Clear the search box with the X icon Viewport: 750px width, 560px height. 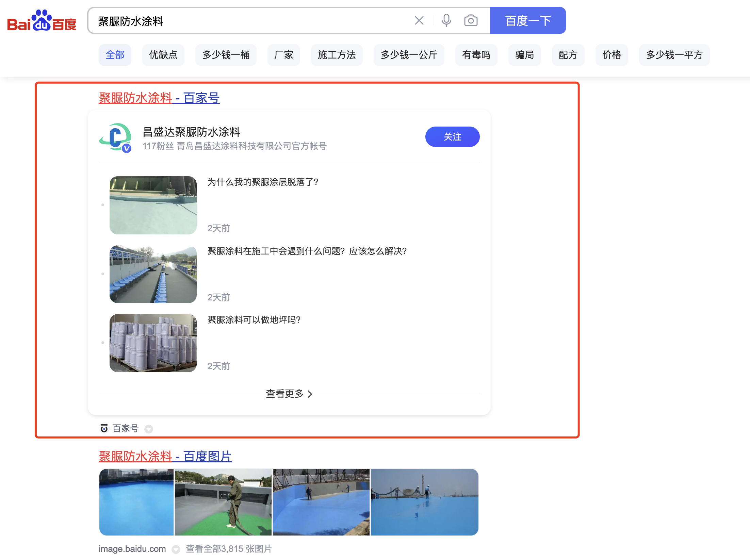point(419,20)
